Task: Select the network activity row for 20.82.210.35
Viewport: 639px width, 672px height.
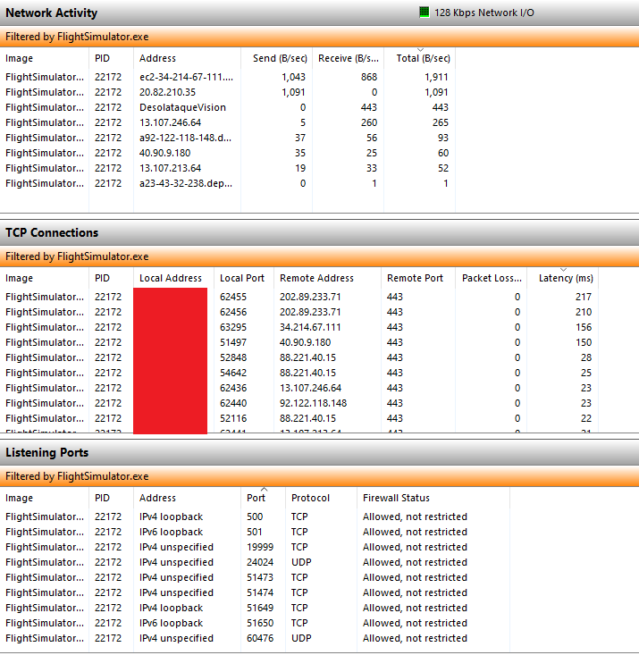Action: [167, 92]
